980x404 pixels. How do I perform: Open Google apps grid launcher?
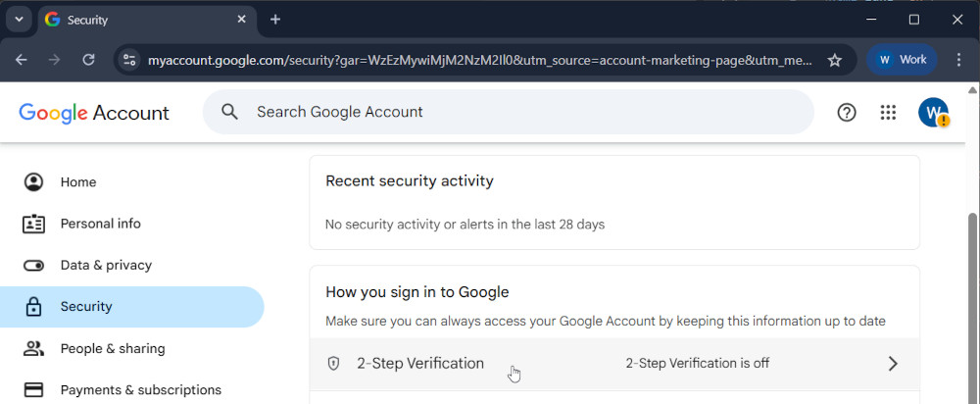click(888, 113)
